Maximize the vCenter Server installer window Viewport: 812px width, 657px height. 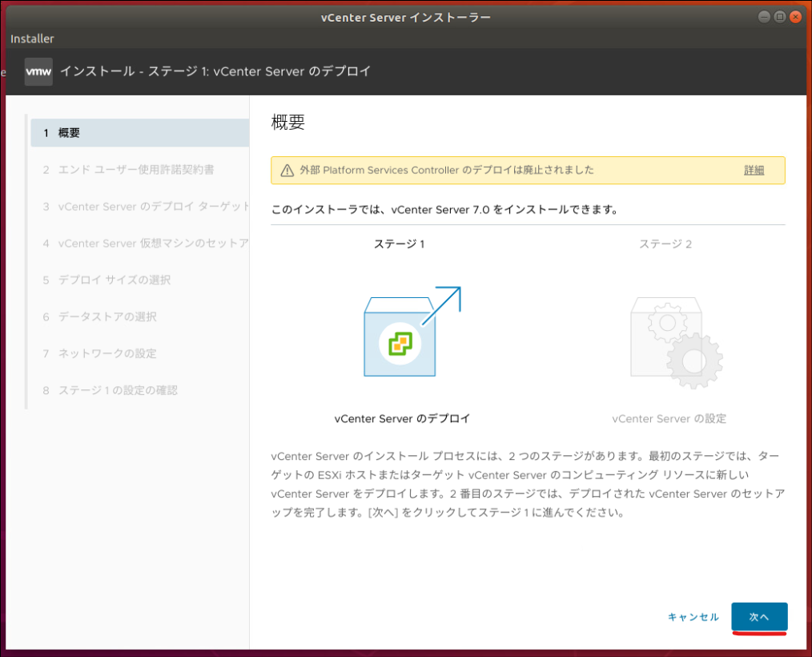[x=780, y=17]
